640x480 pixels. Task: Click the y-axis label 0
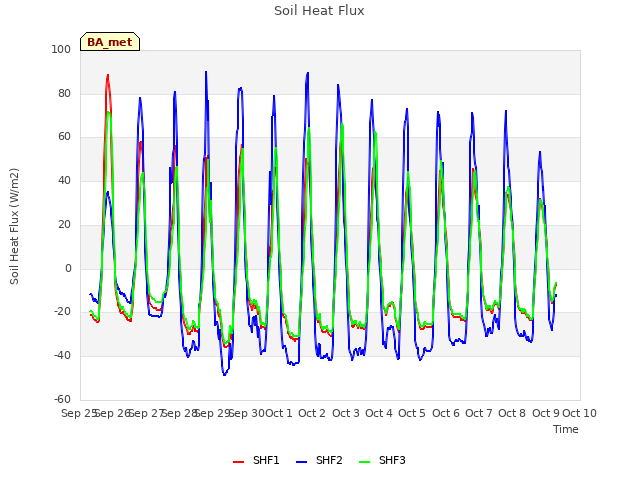click(x=68, y=269)
